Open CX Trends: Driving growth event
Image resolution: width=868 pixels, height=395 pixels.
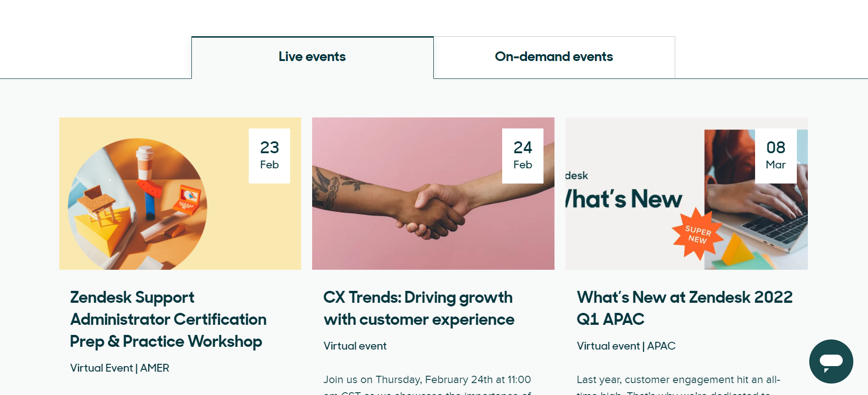(419, 308)
